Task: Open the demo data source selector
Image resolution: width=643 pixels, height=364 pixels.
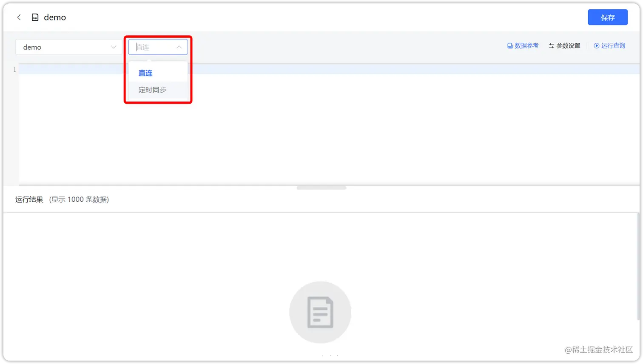Action: tap(68, 47)
